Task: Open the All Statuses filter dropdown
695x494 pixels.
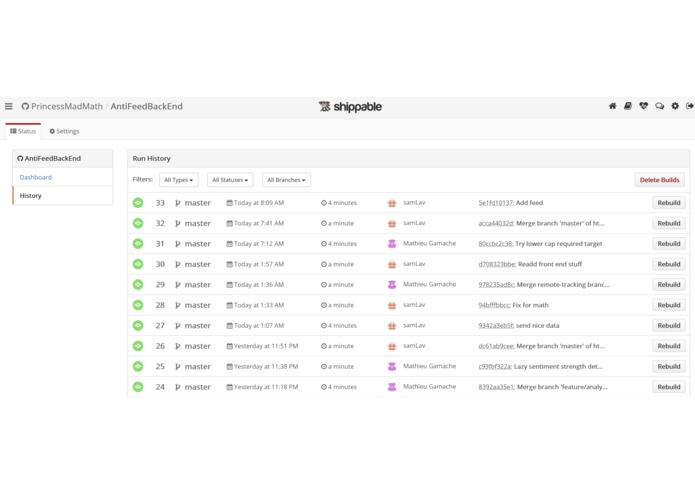Action: pyautogui.click(x=230, y=180)
